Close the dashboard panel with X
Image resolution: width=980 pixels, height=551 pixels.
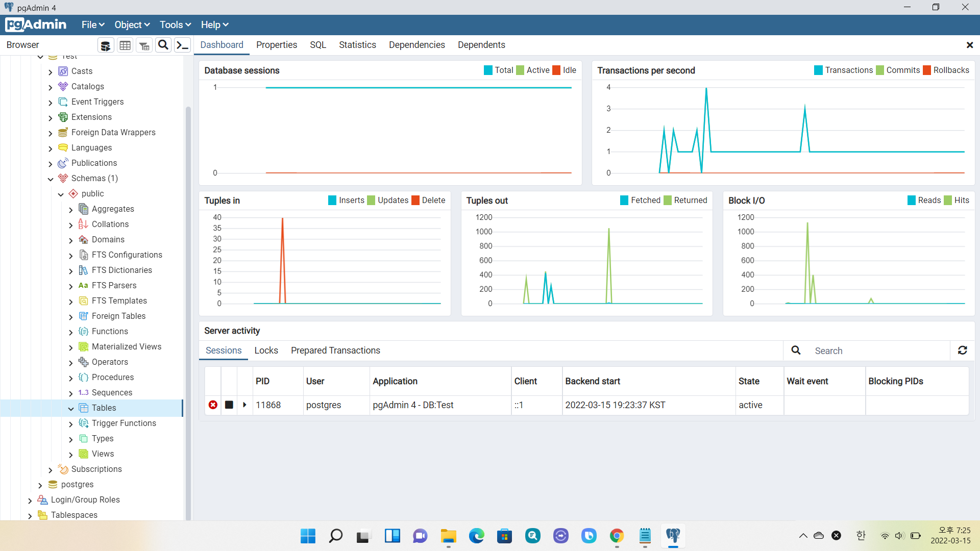click(x=969, y=45)
